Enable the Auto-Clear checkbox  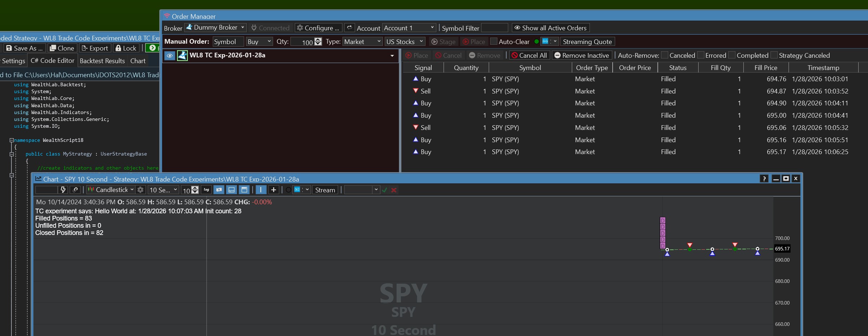[493, 42]
